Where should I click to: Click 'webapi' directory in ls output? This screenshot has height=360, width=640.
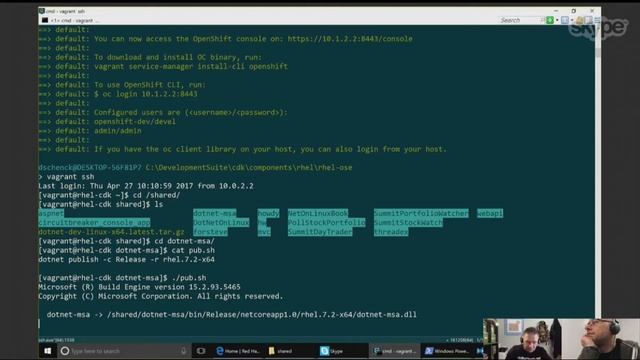pyautogui.click(x=490, y=213)
